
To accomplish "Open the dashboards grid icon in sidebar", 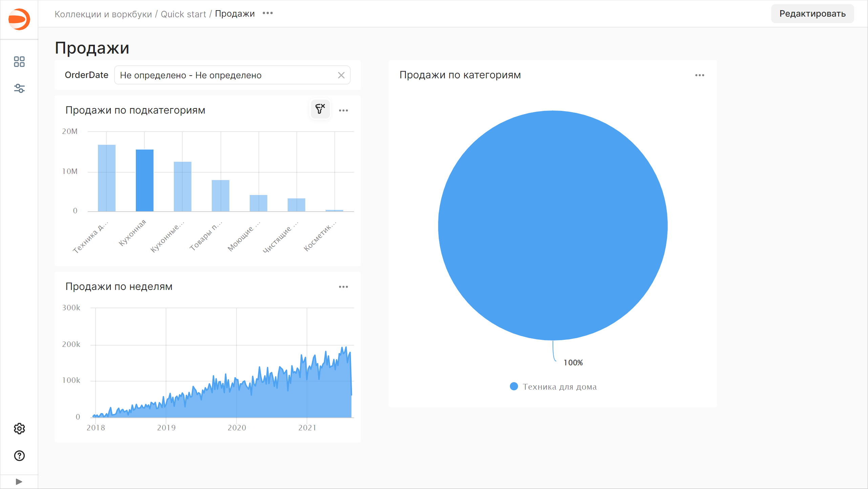I will tap(19, 62).
